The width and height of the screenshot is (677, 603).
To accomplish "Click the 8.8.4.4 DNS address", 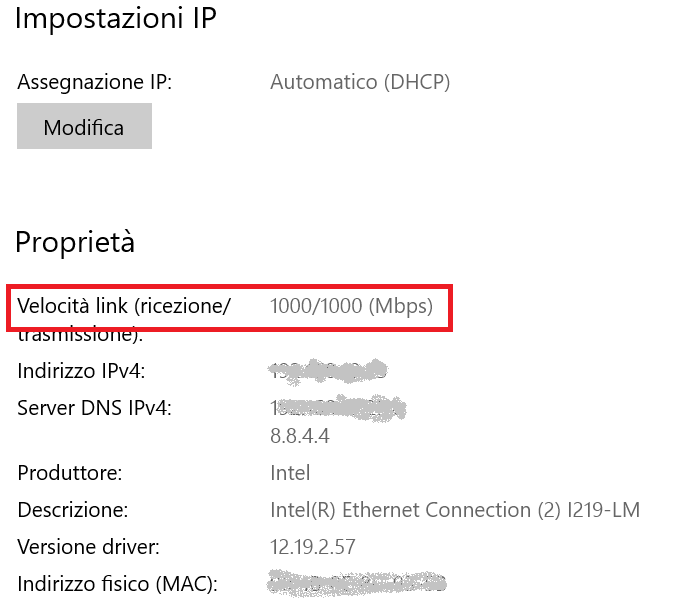I will click(300, 437).
